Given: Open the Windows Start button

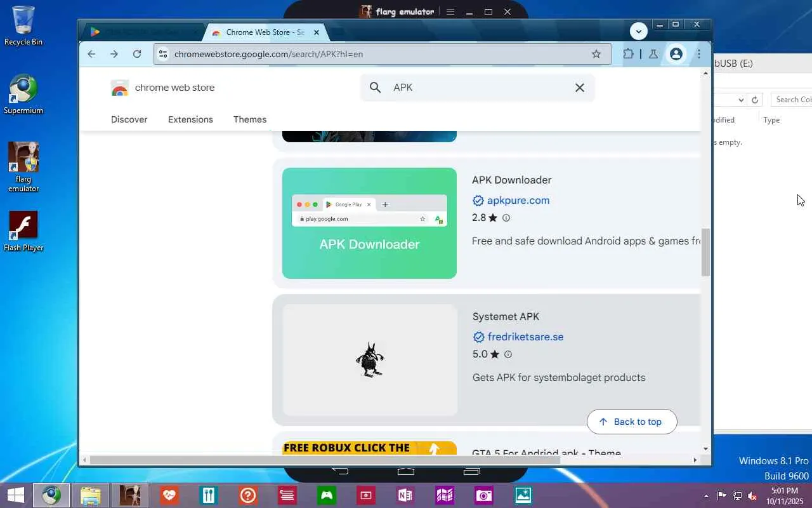Looking at the screenshot, I should pos(15,495).
